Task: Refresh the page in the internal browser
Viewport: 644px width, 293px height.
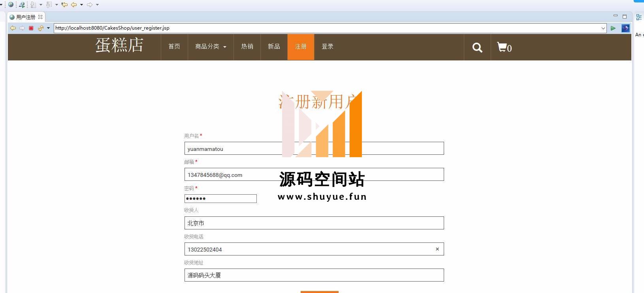Action: pos(40,28)
